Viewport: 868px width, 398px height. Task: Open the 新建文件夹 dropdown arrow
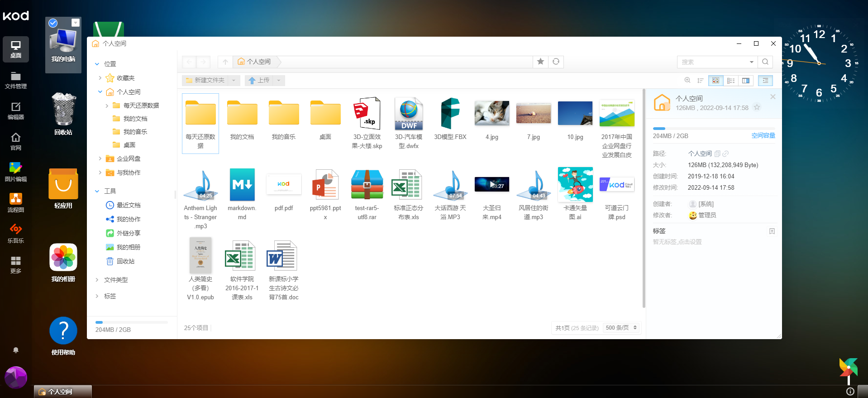[x=234, y=81]
